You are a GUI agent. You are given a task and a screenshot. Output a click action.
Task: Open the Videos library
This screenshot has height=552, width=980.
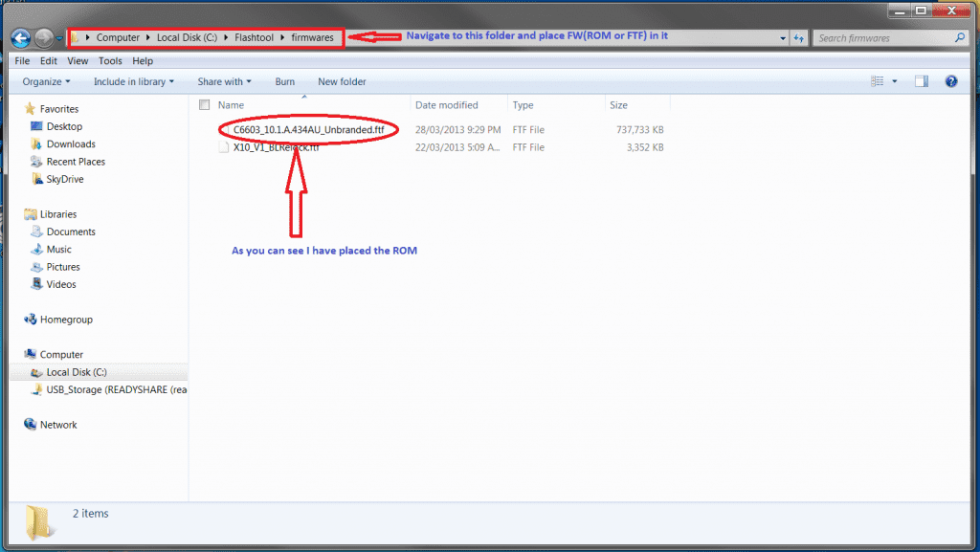coord(61,284)
